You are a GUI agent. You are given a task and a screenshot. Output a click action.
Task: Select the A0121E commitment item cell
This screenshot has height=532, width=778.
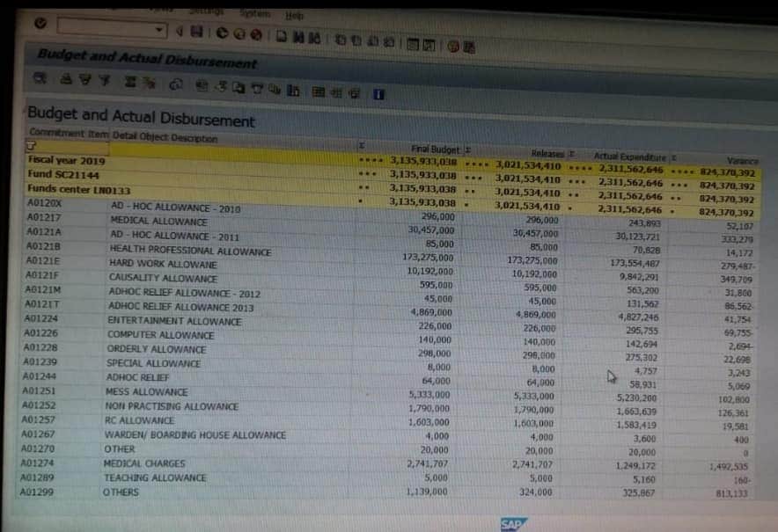(42, 260)
